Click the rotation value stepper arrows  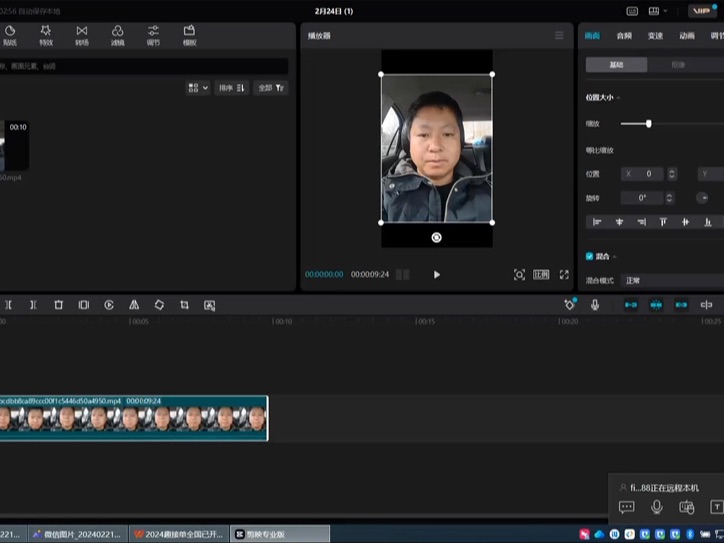point(669,198)
